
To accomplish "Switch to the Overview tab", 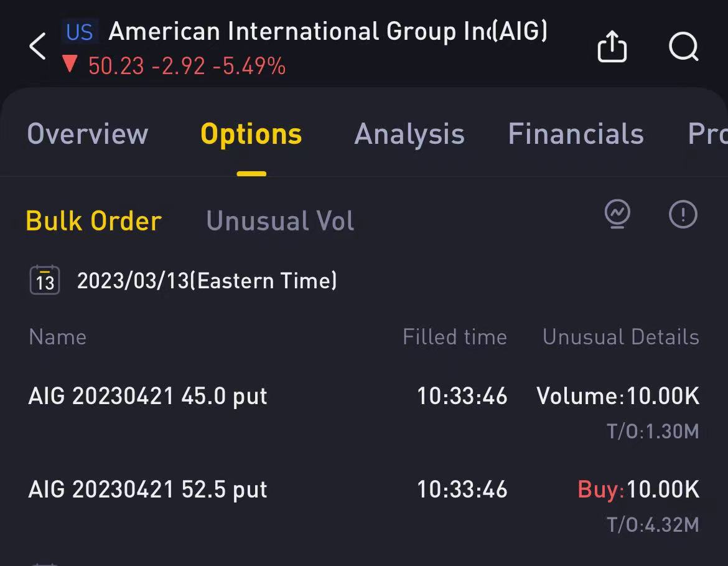I will (x=88, y=134).
